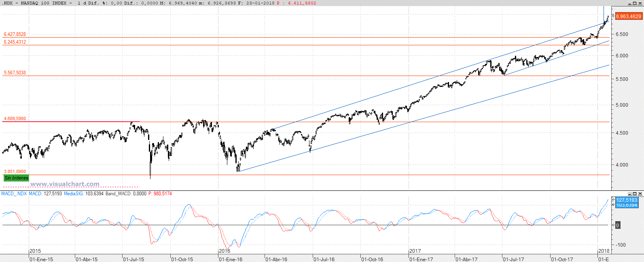This screenshot has height=262, width=644.
Task: Click the 4.500 price axis label
Action: pyautogui.click(x=622, y=133)
